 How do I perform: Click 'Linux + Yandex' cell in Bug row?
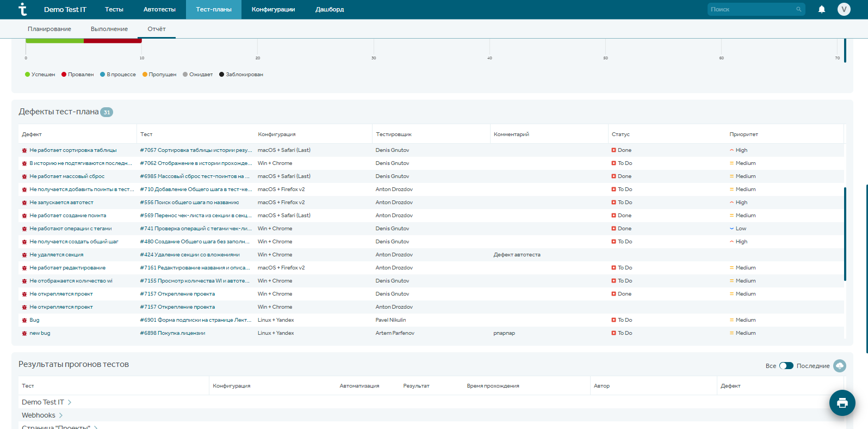(x=276, y=320)
